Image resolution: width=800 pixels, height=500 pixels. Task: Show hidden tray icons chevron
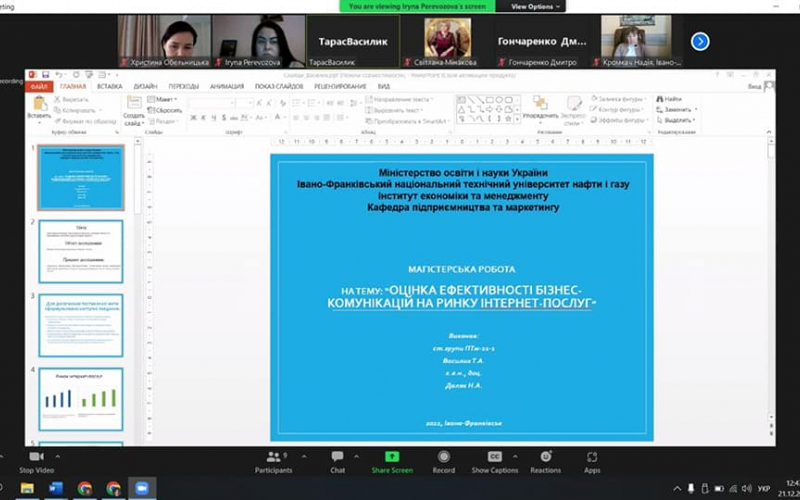click(677, 489)
